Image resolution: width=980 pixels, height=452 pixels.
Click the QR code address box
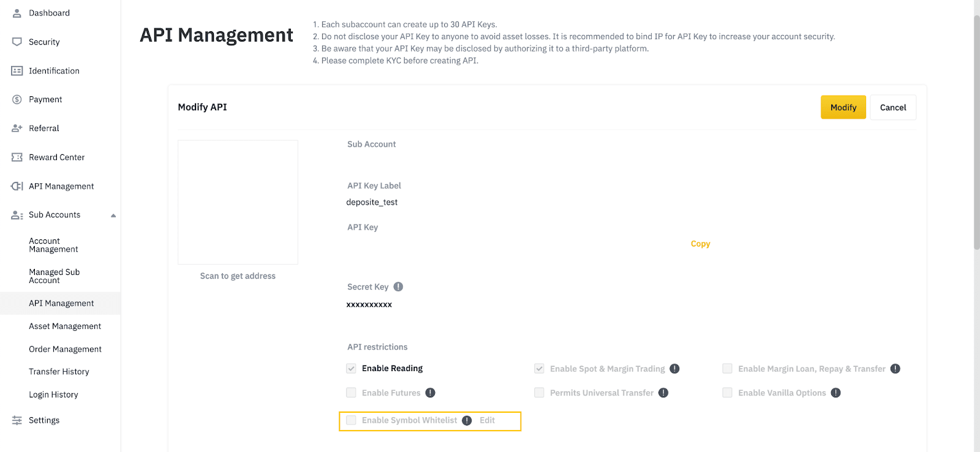(x=238, y=202)
